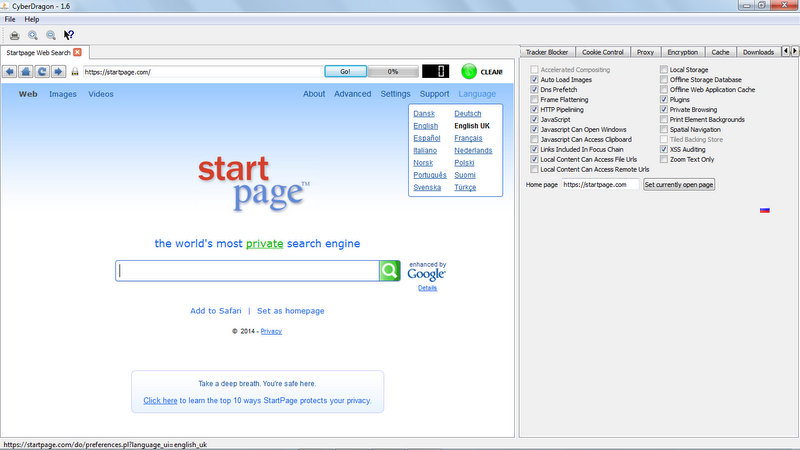Go back with the back arrow button

click(x=10, y=71)
